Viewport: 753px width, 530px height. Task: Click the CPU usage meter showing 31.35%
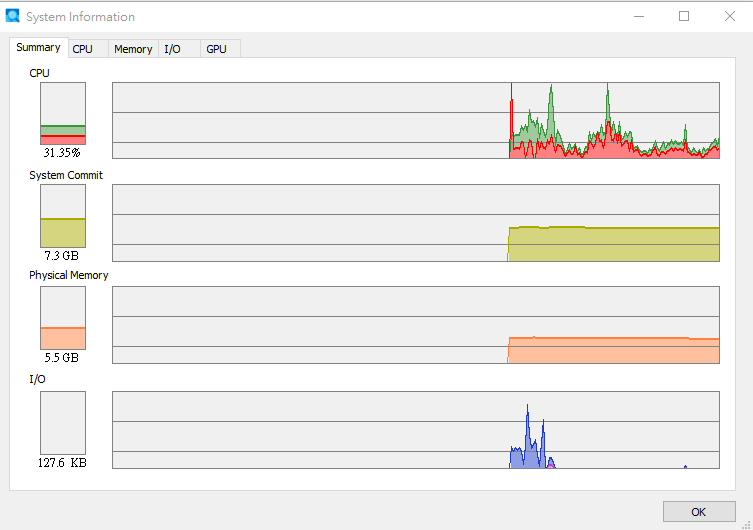click(x=63, y=113)
